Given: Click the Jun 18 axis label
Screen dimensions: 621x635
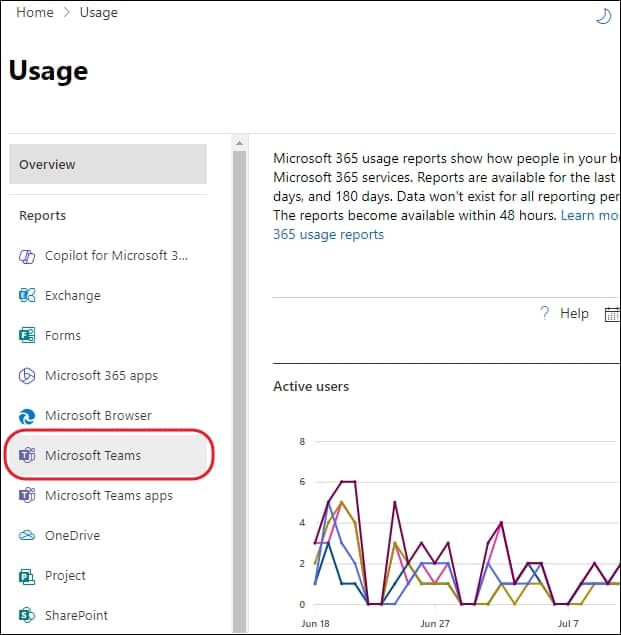Looking at the screenshot, I should (315, 623).
